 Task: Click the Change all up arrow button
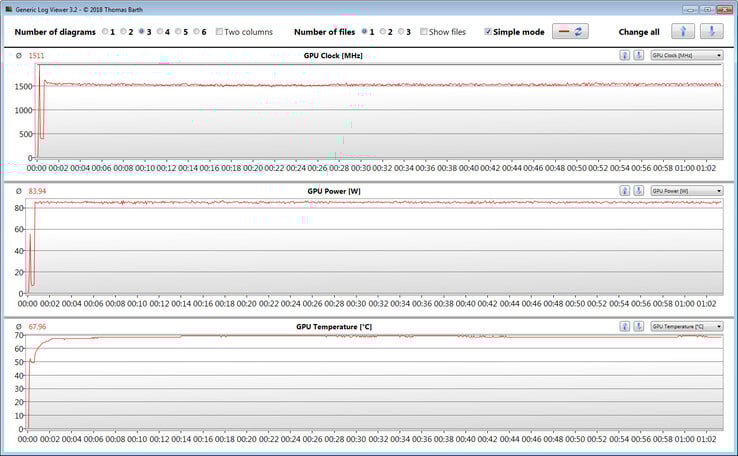(x=683, y=32)
